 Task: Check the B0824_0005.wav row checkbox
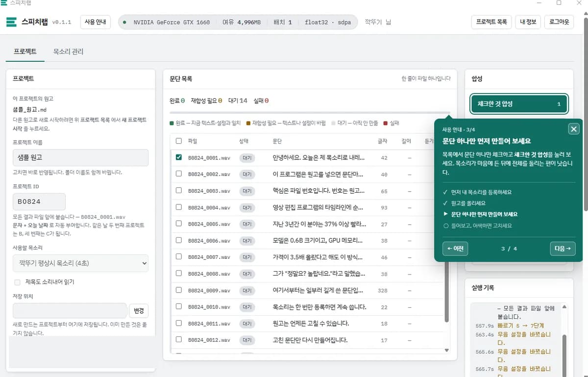pos(178,224)
